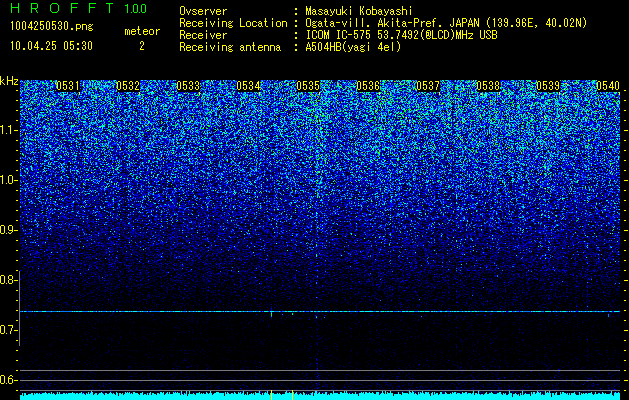The height and width of the screenshot is (400, 629).
Task: Click the 0531 time marker
Action: coord(68,86)
